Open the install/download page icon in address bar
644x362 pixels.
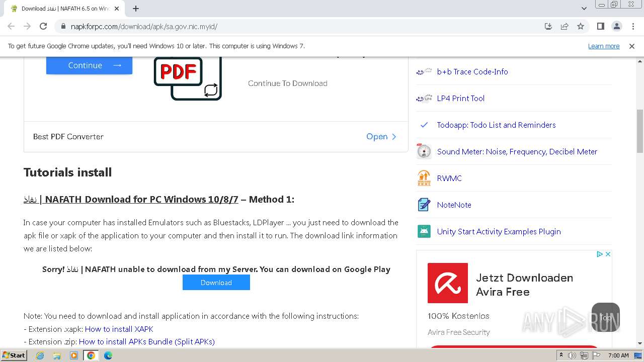548,26
